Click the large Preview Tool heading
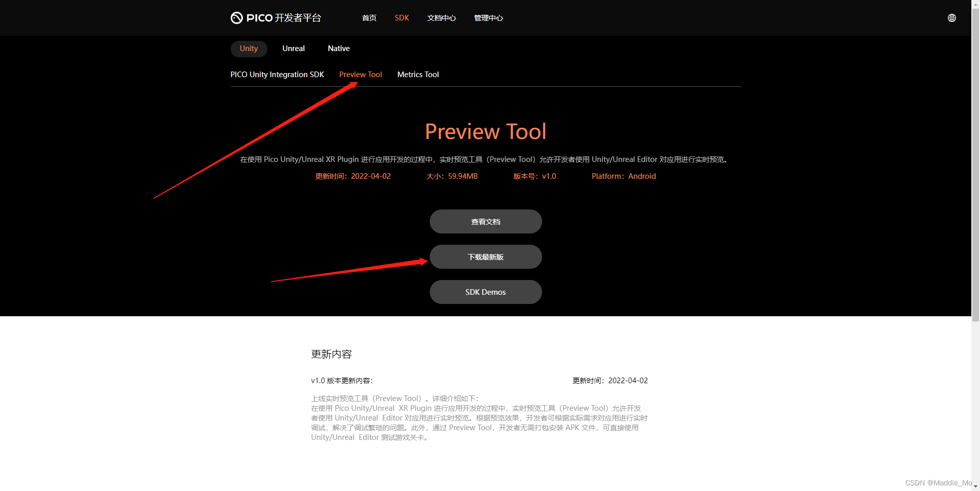The image size is (980, 491). (485, 132)
